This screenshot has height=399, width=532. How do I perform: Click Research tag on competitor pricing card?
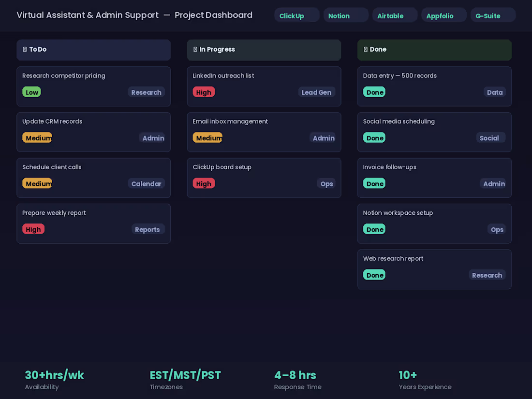click(x=146, y=92)
